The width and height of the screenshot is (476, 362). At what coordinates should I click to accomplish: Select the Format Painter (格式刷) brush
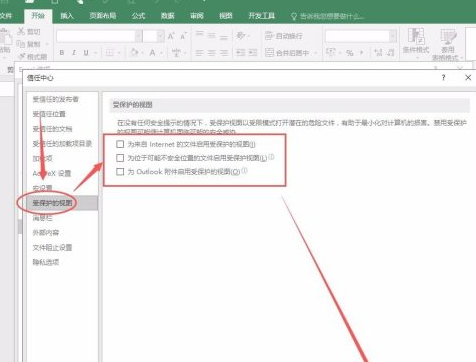22,56
